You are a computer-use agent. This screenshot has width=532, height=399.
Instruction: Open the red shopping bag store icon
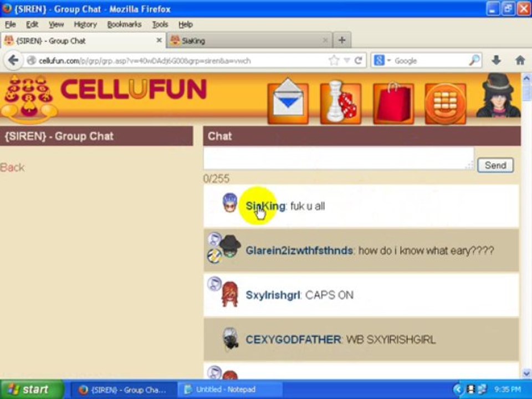point(393,103)
